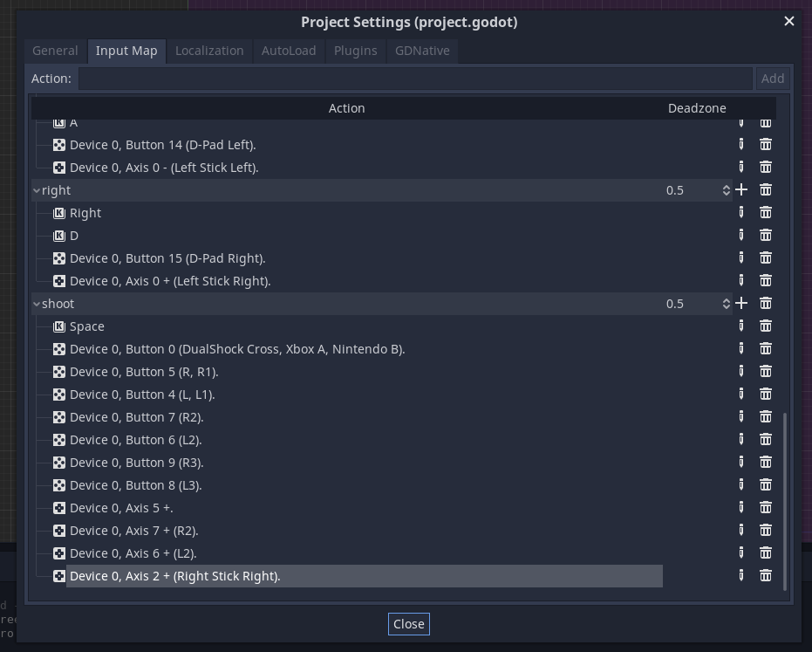Focus the Action name input field
The height and width of the screenshot is (652, 812).
click(x=415, y=79)
